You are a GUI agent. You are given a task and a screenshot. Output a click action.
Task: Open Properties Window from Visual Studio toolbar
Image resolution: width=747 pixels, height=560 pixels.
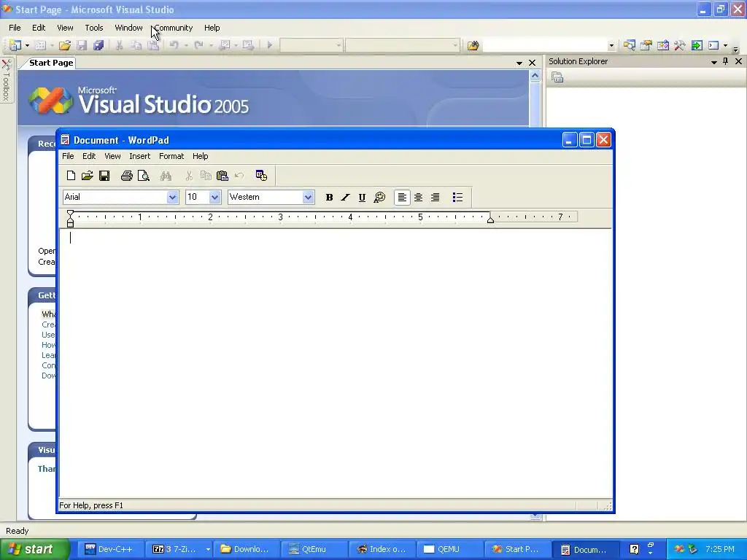coord(646,45)
